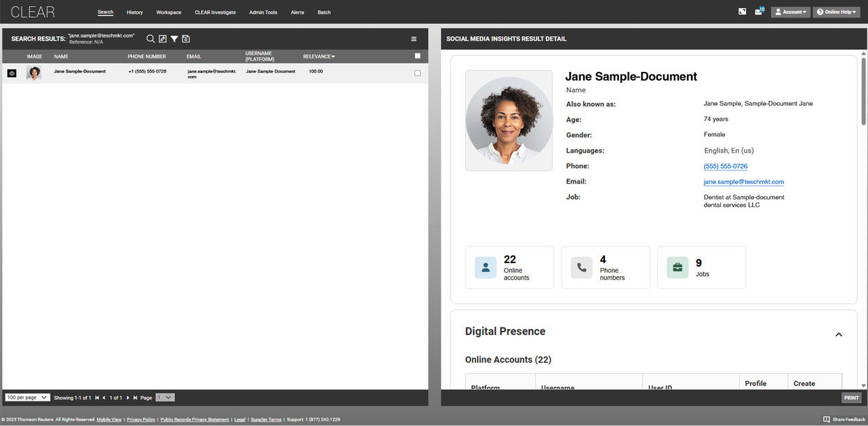
Task: Click the expand window icon in top bar
Action: pos(743,12)
